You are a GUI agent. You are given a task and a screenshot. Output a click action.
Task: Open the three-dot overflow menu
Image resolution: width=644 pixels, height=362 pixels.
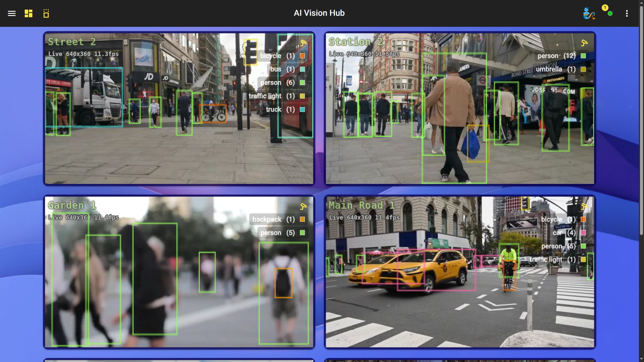pos(627,13)
